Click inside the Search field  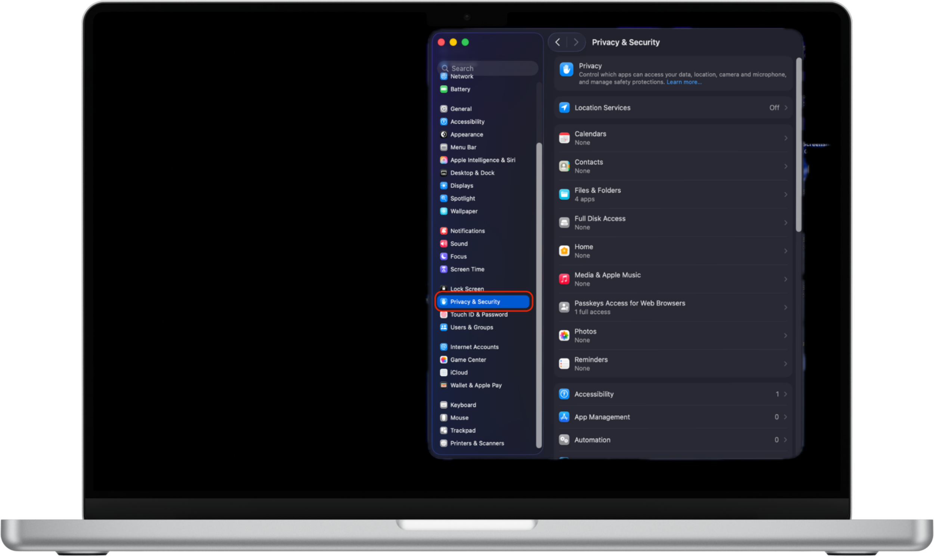(x=487, y=68)
